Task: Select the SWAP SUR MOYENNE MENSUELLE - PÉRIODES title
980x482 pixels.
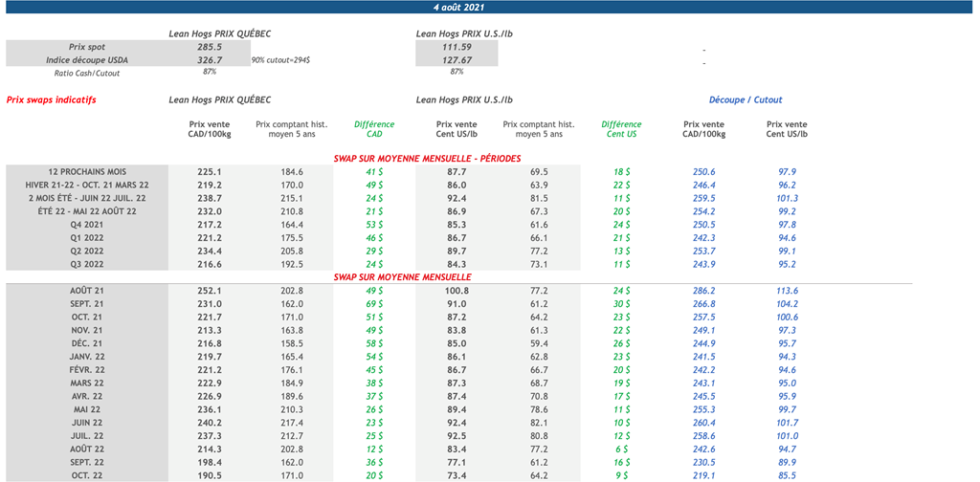Action: click(x=427, y=158)
